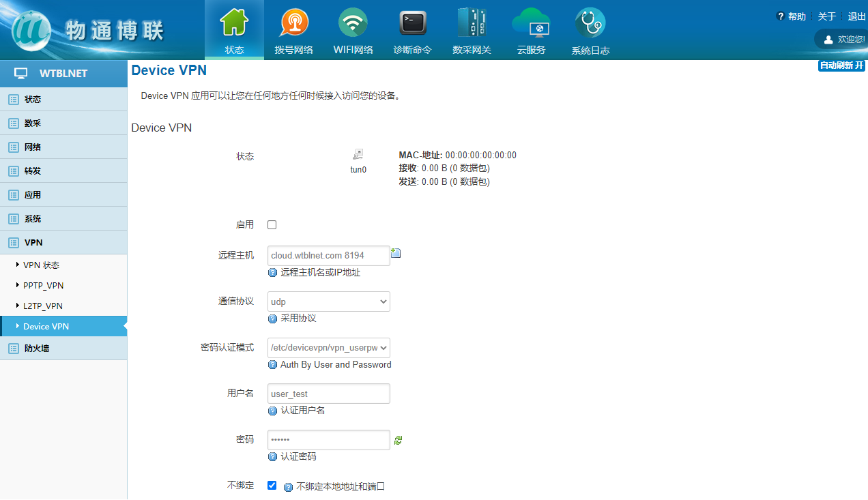Viewport: 868px width, 500px height.
Task: Select L2TP_VPN in the sidebar
Action: point(43,306)
